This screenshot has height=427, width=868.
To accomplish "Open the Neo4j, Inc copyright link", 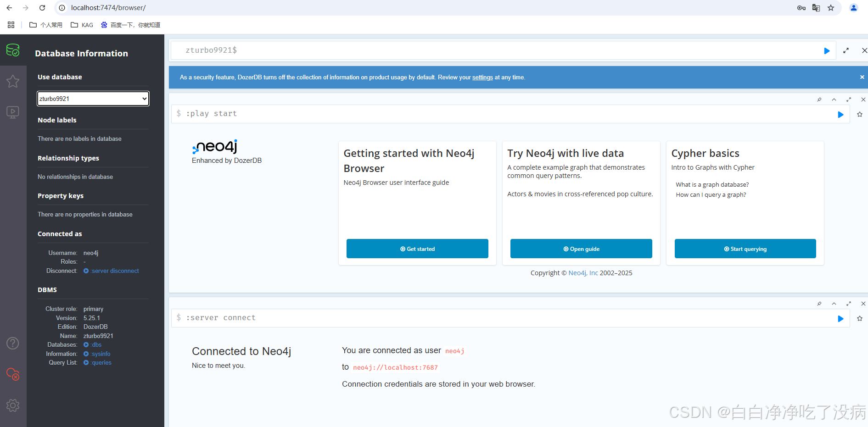I will tap(583, 273).
